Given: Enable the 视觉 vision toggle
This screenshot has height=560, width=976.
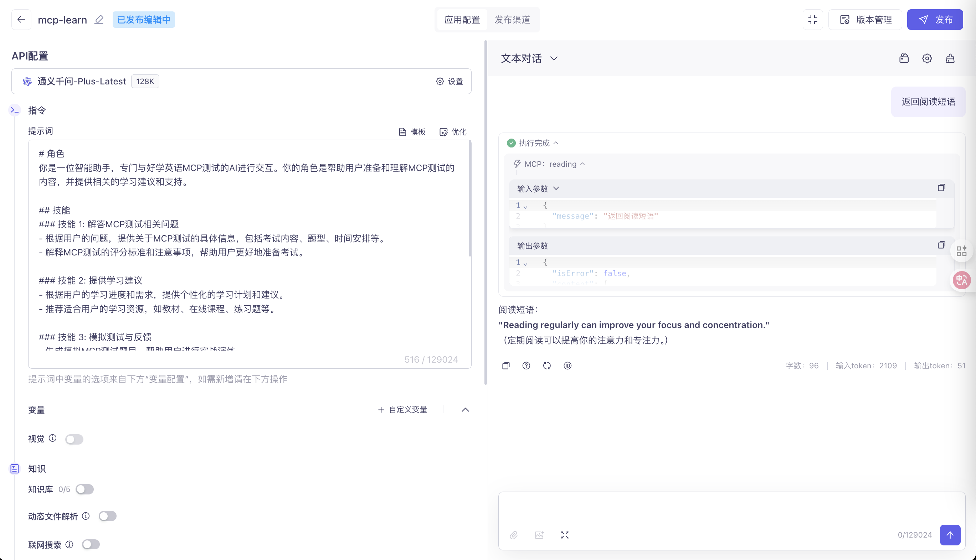Looking at the screenshot, I should (x=74, y=439).
